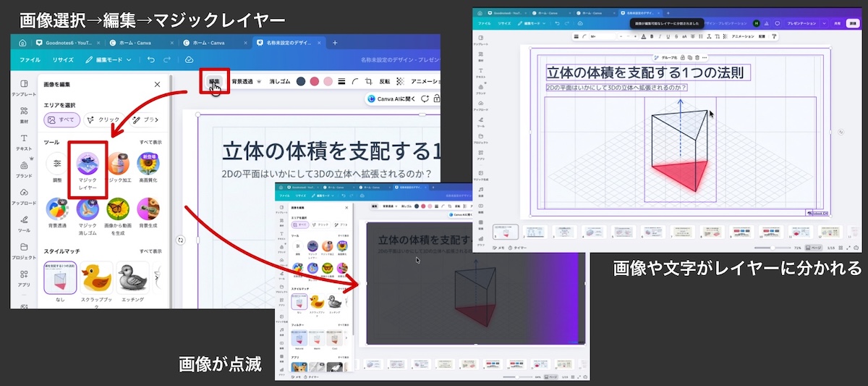Open ツール draw sidebar in left window
This screenshot has width=868, height=386.
[x=24, y=224]
